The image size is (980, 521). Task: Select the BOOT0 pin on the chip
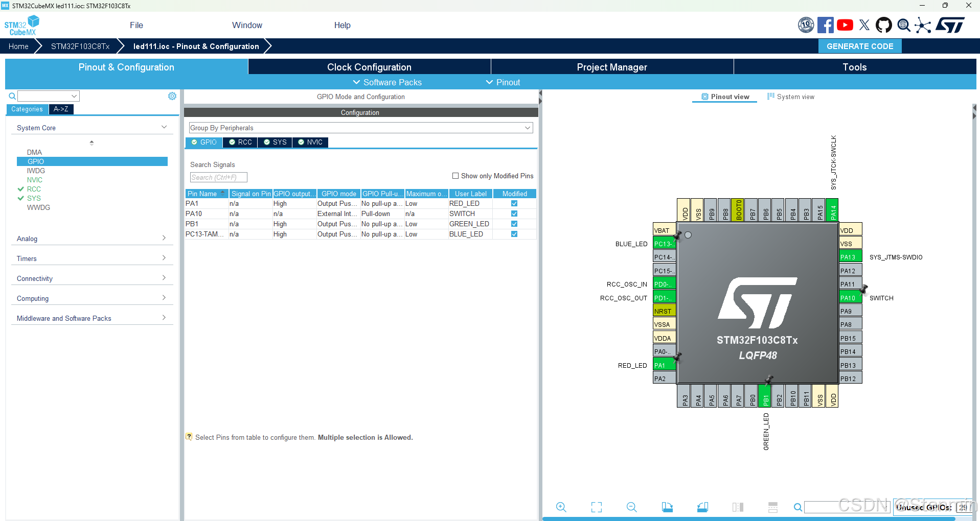(738, 209)
